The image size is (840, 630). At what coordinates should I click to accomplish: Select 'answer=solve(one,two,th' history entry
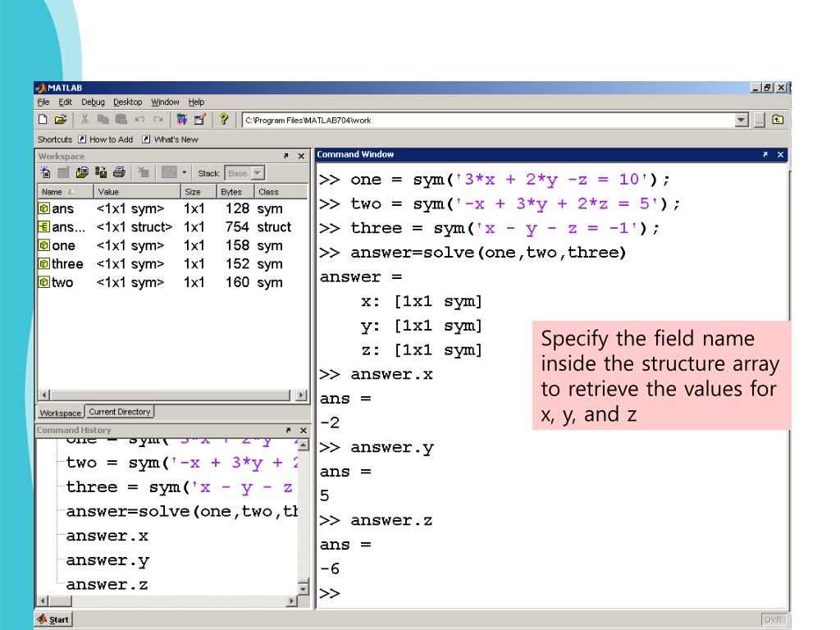[181, 512]
